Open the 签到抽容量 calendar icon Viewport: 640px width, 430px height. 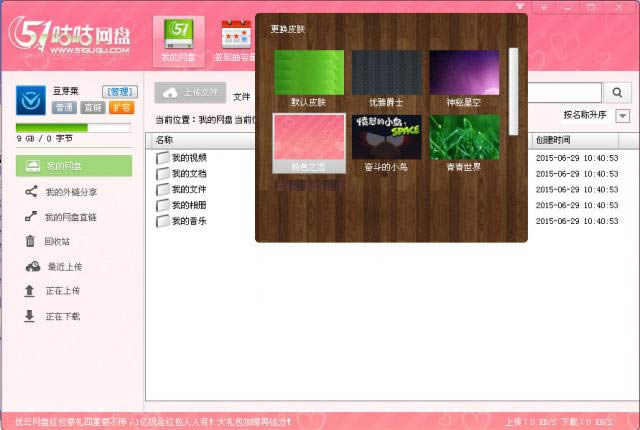coord(236,42)
